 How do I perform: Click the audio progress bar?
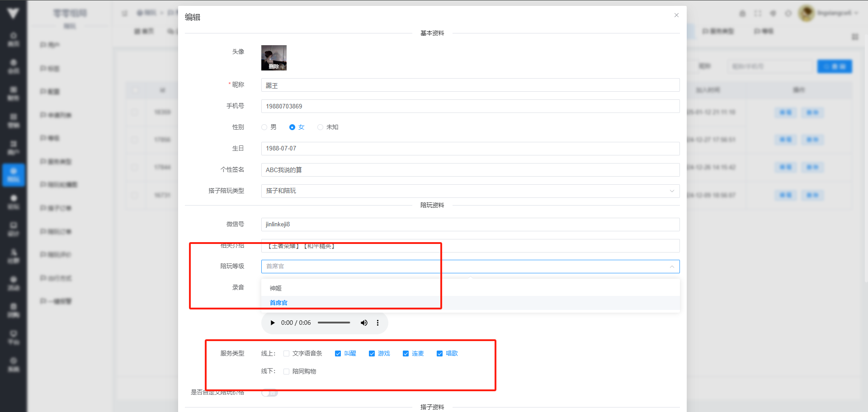pyautogui.click(x=334, y=323)
